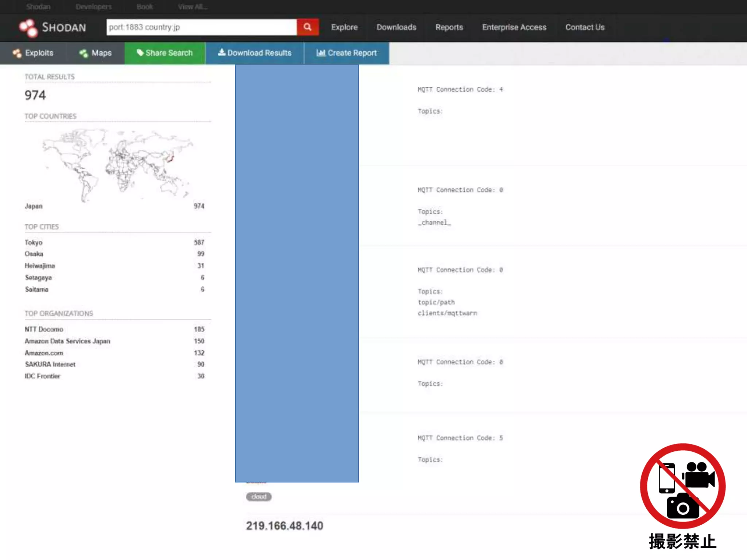Image resolution: width=747 pixels, height=560 pixels.
Task: Click the View All link in top bar
Action: [193, 7]
